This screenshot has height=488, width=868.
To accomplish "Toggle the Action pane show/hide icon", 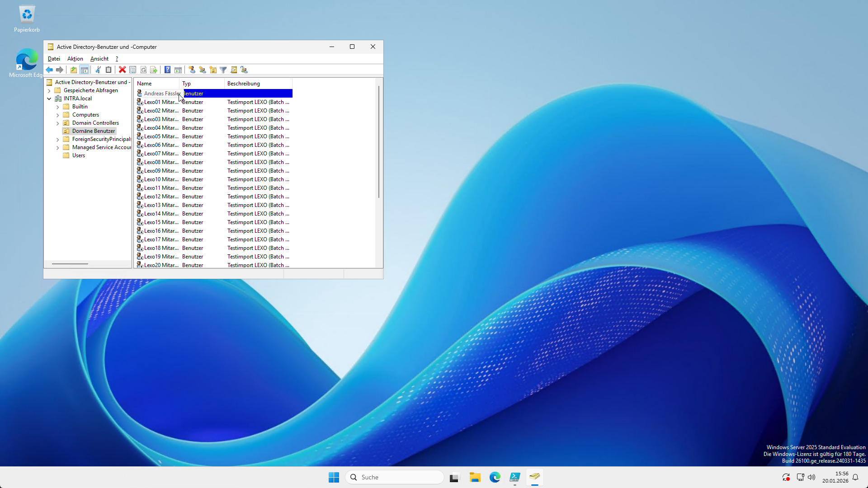I will pyautogui.click(x=178, y=70).
